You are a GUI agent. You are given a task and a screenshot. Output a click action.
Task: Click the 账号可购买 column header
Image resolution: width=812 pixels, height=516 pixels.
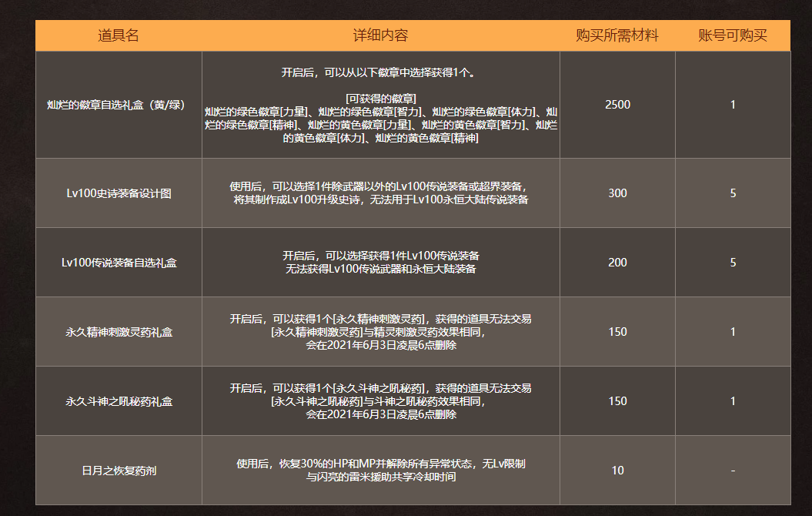tap(733, 35)
